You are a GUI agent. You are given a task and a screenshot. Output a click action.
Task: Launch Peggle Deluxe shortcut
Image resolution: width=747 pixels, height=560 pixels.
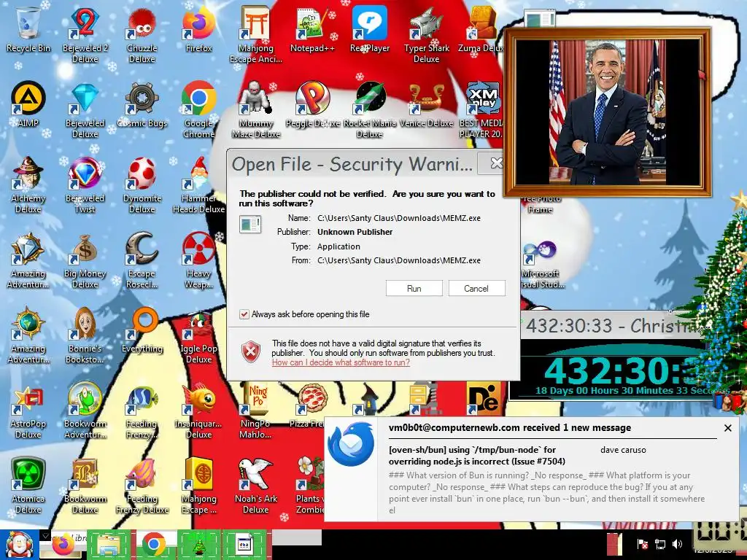pos(312,105)
